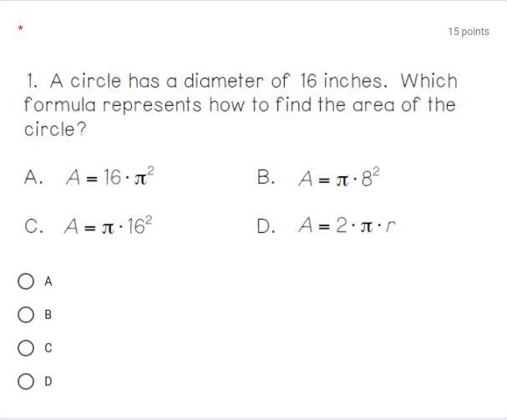Select radio button for answer B

pos(26,315)
